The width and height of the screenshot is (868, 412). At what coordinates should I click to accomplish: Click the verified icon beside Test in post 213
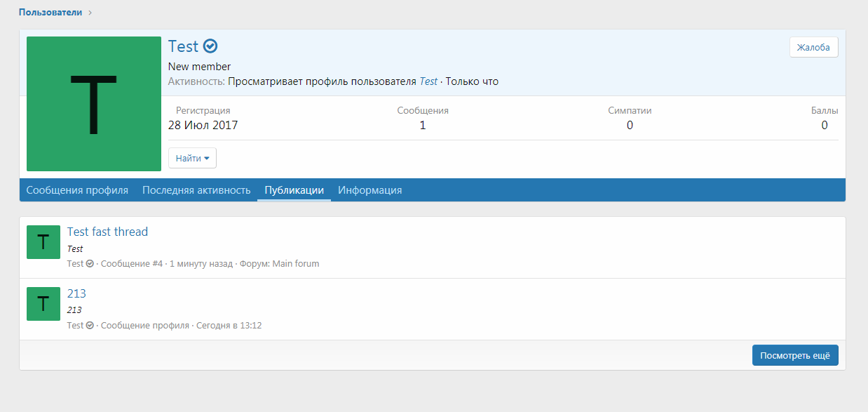click(x=88, y=325)
